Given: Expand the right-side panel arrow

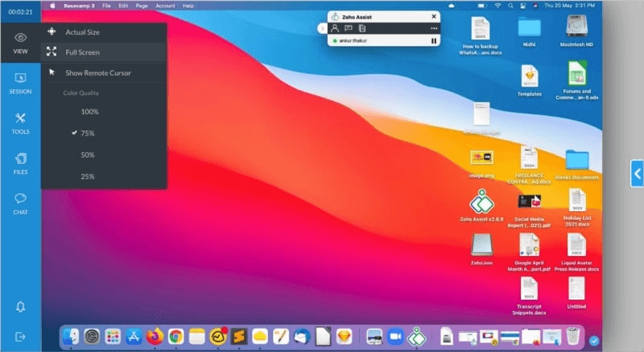Looking at the screenshot, I should 636,172.
